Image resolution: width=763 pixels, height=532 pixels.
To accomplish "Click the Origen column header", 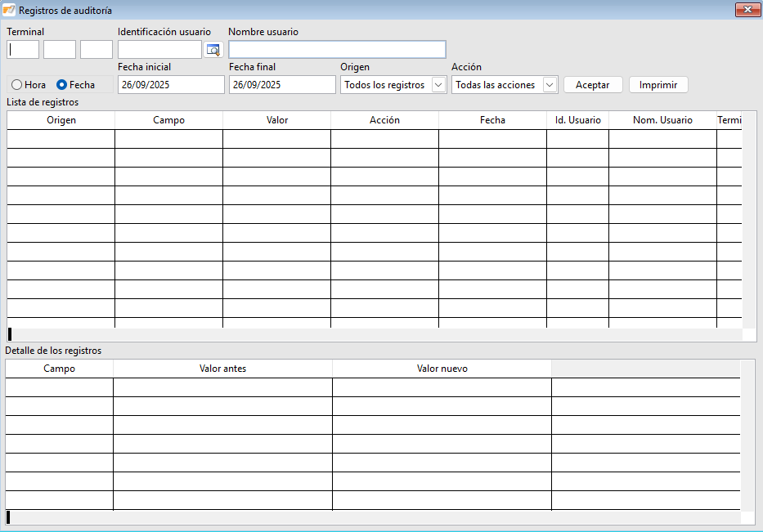I will [x=61, y=120].
